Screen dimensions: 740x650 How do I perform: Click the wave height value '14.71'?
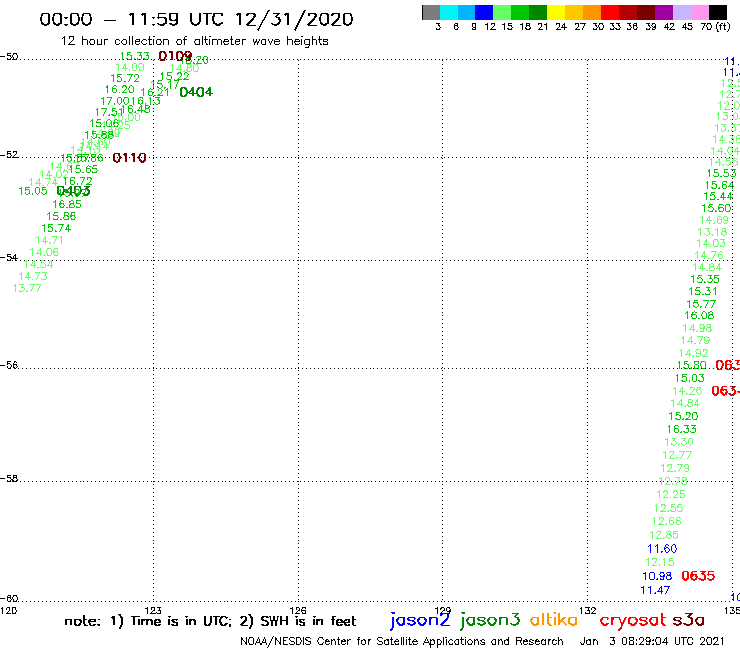click(50, 240)
